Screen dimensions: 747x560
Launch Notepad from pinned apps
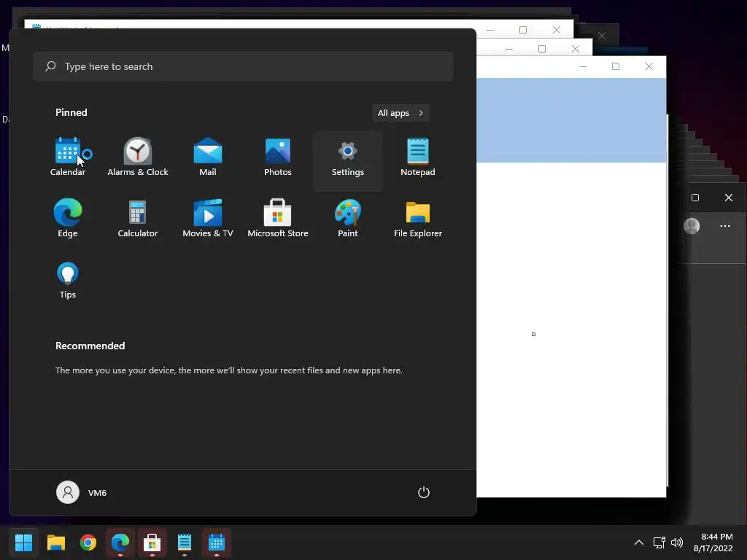click(418, 157)
